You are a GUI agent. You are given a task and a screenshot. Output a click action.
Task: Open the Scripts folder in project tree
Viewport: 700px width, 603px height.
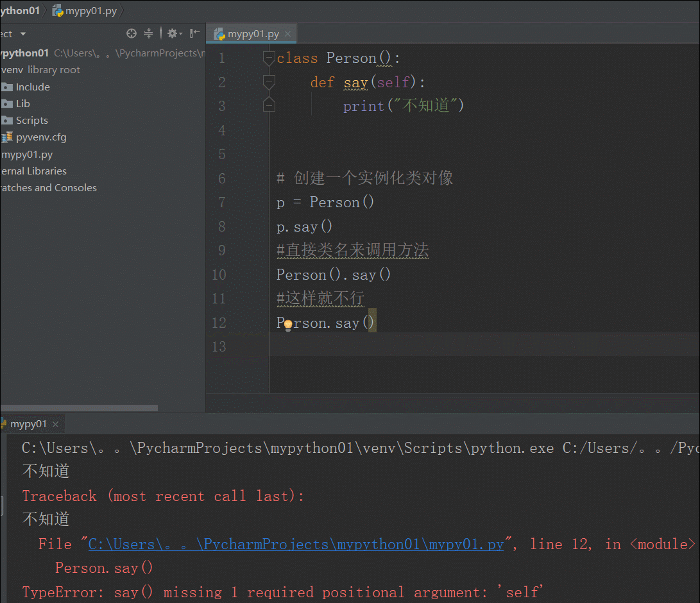[x=31, y=121]
